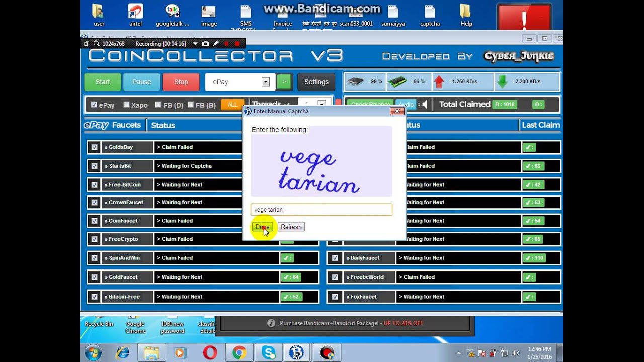
Task: Click the CPU chip usage icon
Action: (x=355, y=81)
